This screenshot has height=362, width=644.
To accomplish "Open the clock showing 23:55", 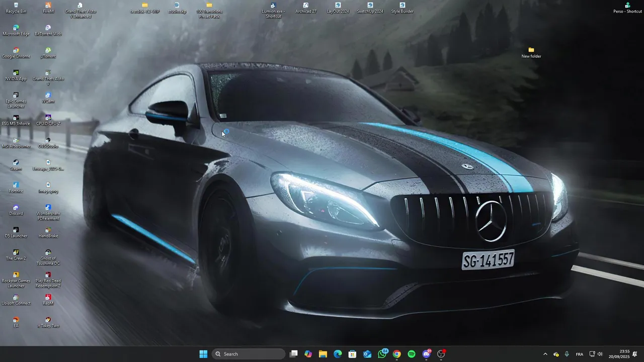I will 619,354.
